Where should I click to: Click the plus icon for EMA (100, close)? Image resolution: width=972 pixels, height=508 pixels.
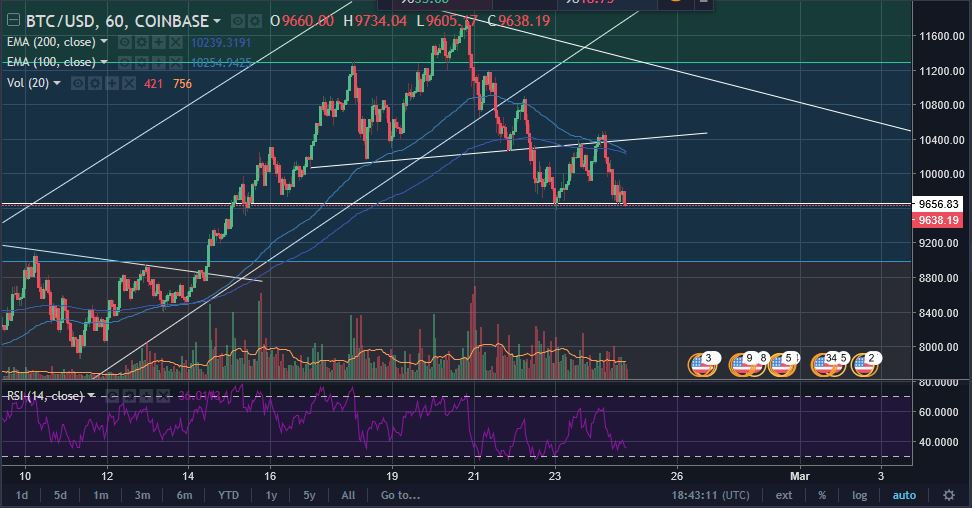[159, 63]
